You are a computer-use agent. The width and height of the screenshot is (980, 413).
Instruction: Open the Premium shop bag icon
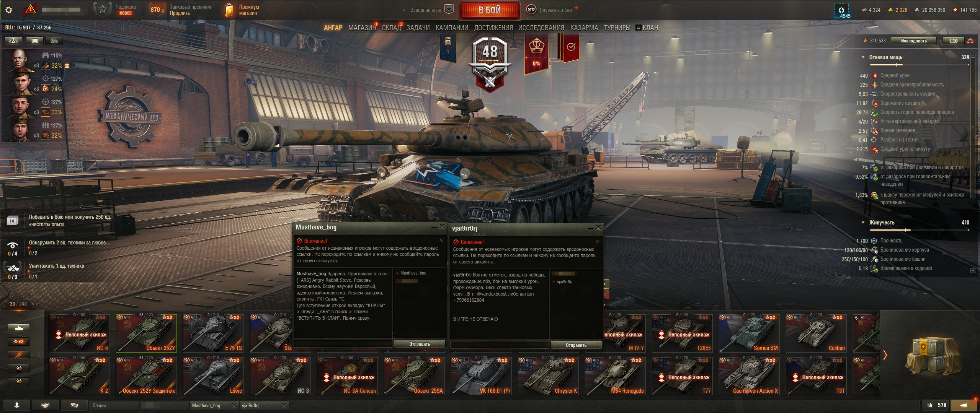pos(229,10)
